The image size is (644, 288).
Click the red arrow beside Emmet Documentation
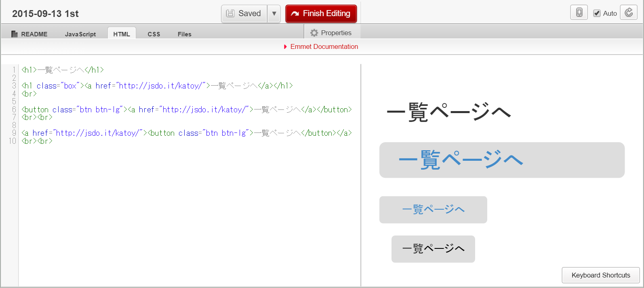click(x=285, y=47)
